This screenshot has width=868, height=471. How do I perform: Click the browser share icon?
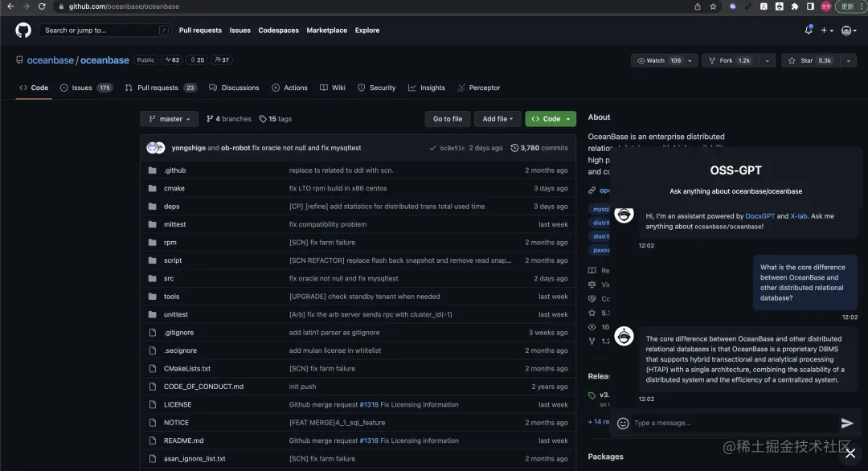tap(698, 6)
